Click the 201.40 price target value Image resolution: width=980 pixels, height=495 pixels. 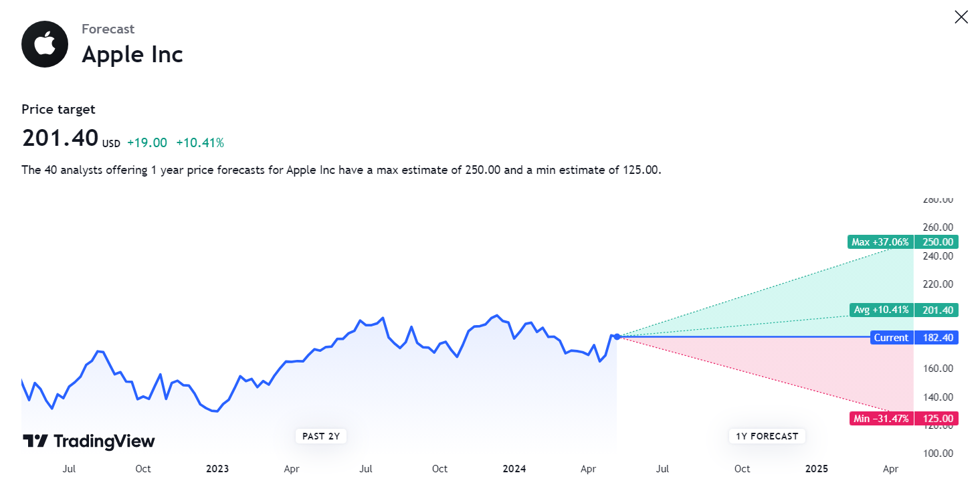point(60,138)
